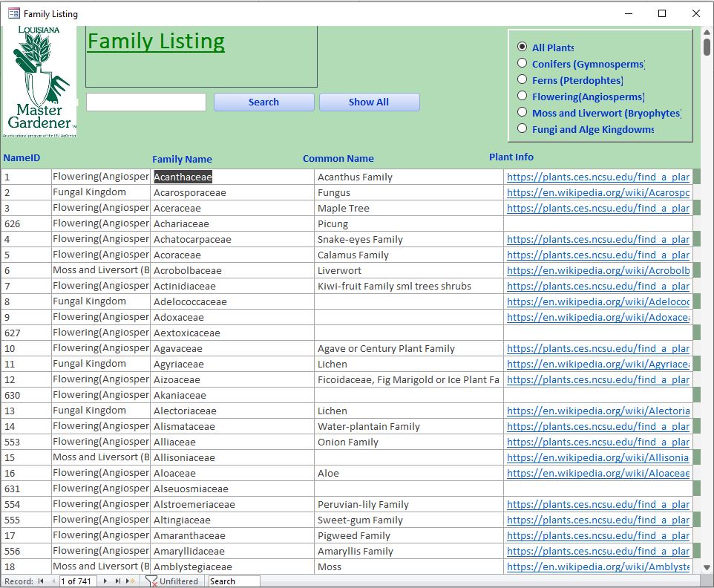
Task: Click the Amaryllis Family cell
Action: [x=408, y=551]
